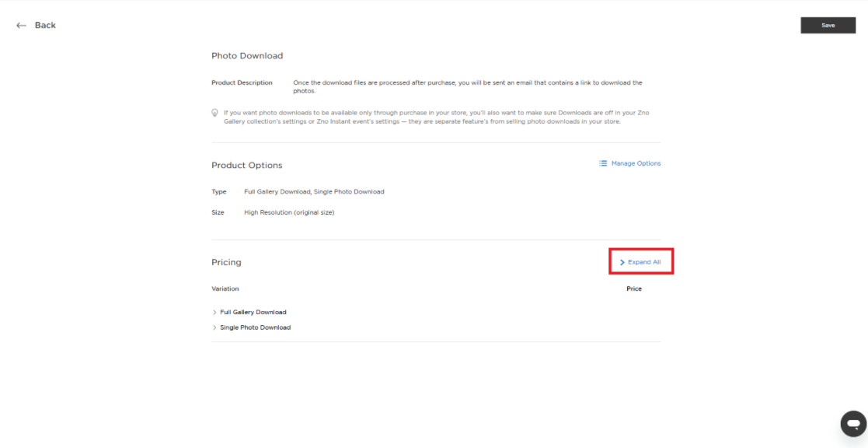Expand the Single Photo Download row arrow
The image size is (868, 448).
pyautogui.click(x=214, y=328)
